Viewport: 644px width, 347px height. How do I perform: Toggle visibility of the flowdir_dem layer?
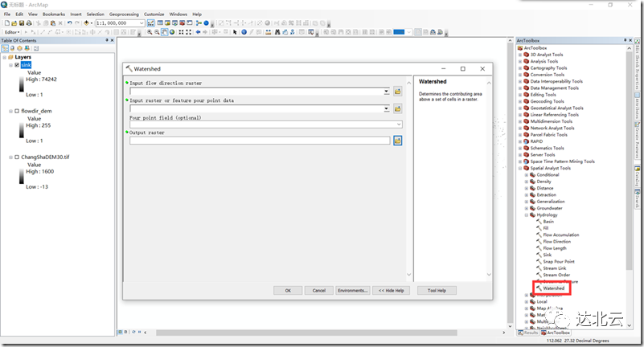coord(17,111)
